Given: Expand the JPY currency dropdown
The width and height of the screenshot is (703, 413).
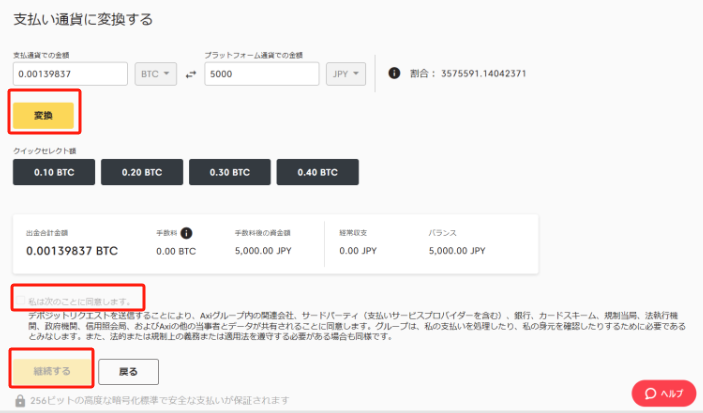Looking at the screenshot, I should pos(346,74).
